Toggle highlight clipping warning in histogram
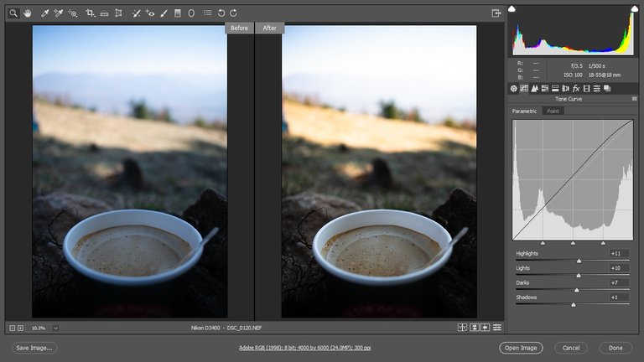 (x=635, y=8)
